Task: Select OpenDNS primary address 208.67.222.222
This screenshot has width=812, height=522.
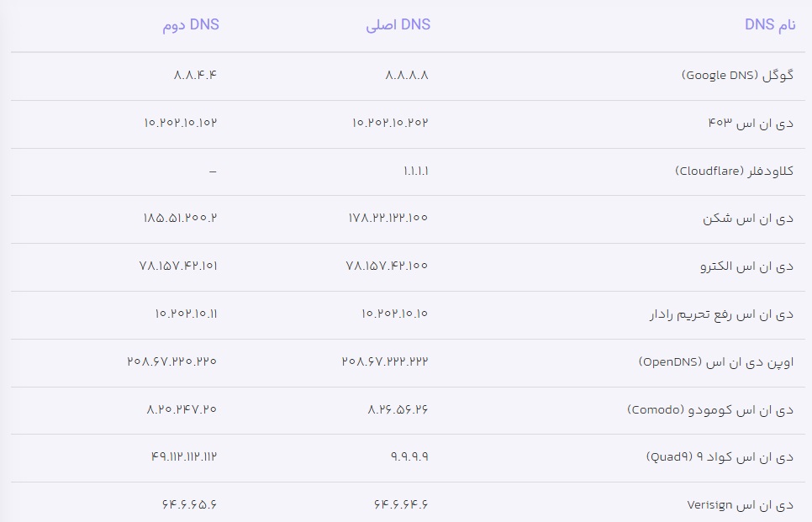Action: 386,361
